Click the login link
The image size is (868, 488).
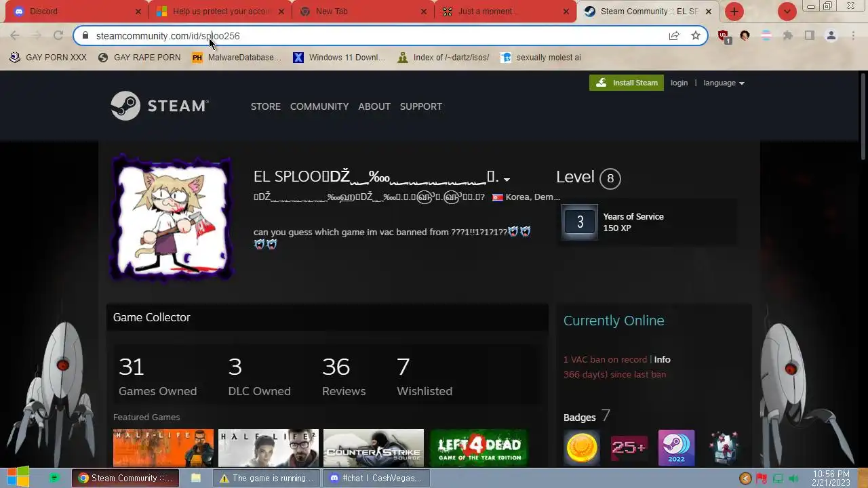click(679, 83)
